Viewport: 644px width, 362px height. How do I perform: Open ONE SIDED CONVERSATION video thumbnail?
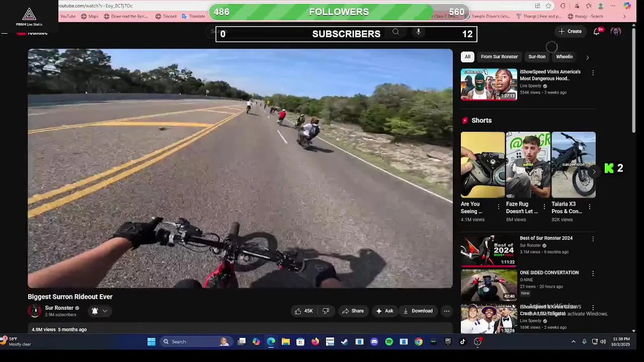489,285
